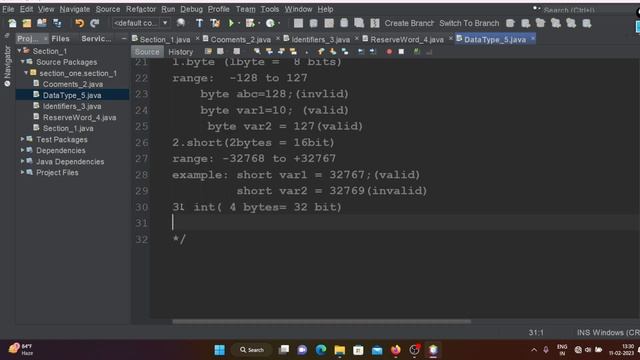This screenshot has height=360, width=640.
Task: Expand the Test Packages node
Action: (x=22, y=139)
